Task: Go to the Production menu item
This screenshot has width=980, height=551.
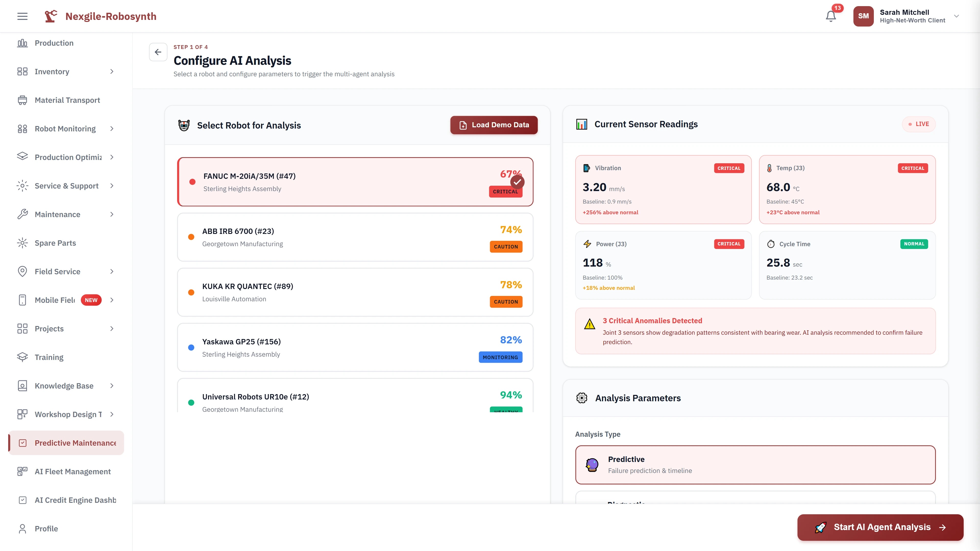Action: [54, 43]
